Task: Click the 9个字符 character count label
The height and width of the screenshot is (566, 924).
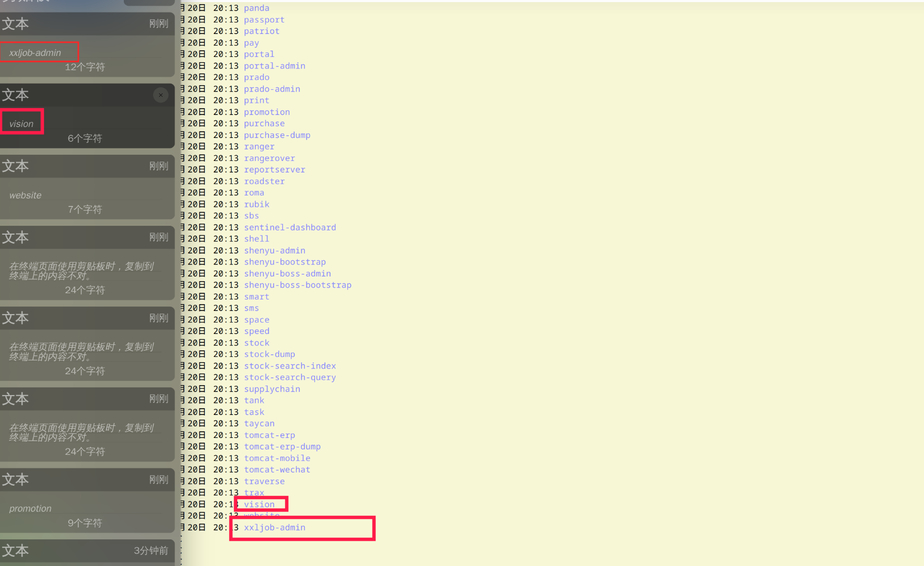Action: 85,523
